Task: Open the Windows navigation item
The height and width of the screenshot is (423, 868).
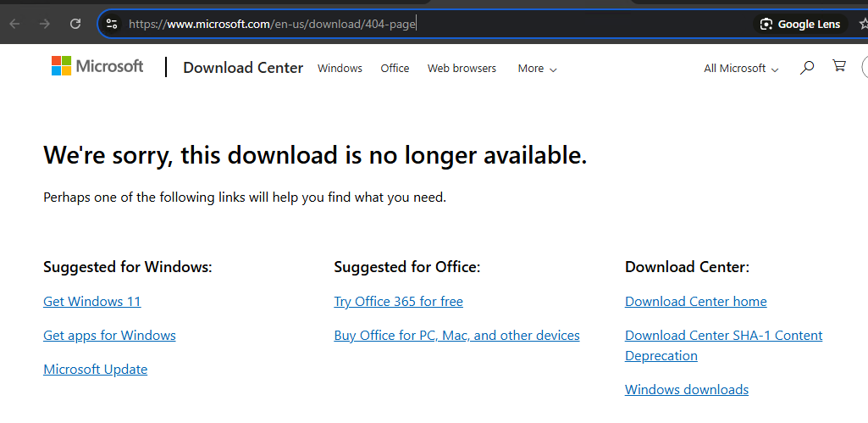Action: tap(340, 69)
